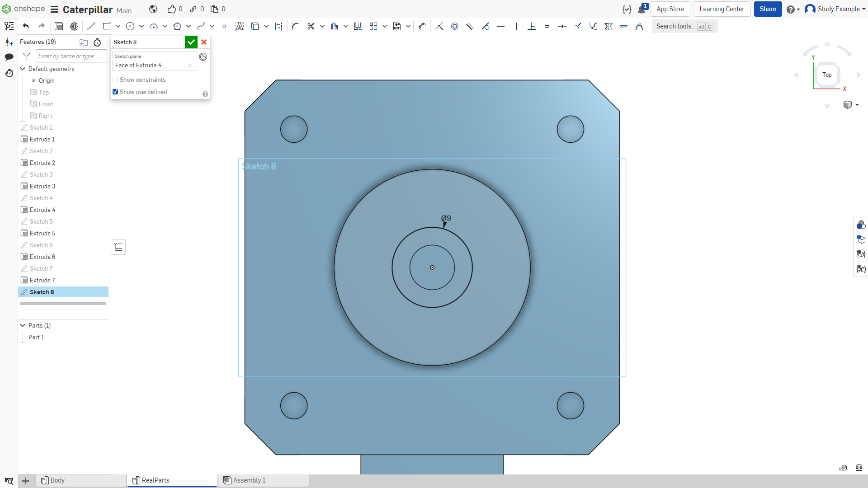Click the Filter by name or type field
This screenshot has height=488, width=868.
pos(71,56)
